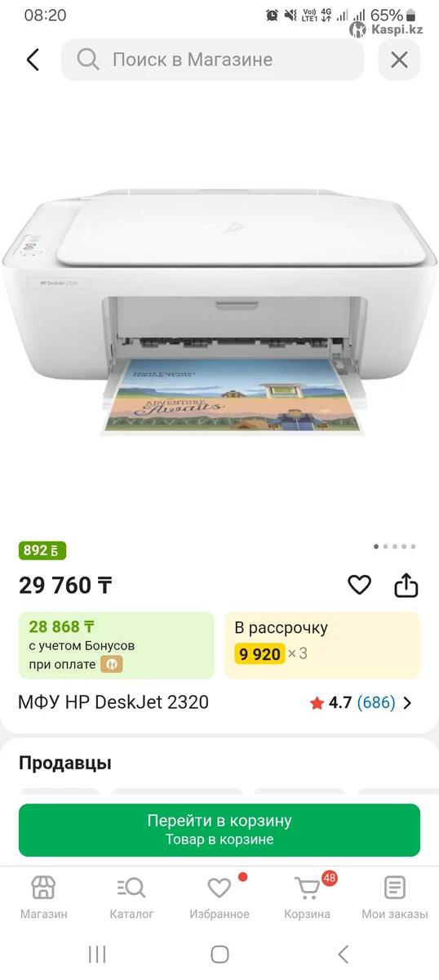The width and height of the screenshot is (439, 980).
Task: Tap the 892 bonus badge
Action: [x=42, y=550]
